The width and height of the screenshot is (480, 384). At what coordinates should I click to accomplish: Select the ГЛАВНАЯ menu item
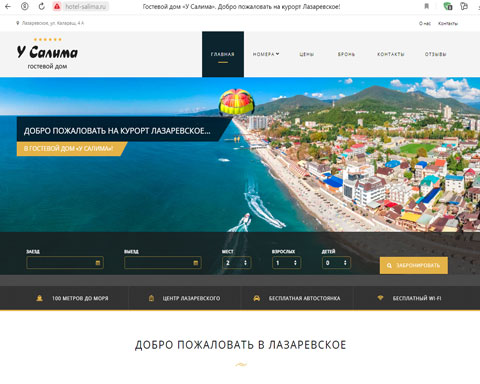pyautogui.click(x=223, y=54)
